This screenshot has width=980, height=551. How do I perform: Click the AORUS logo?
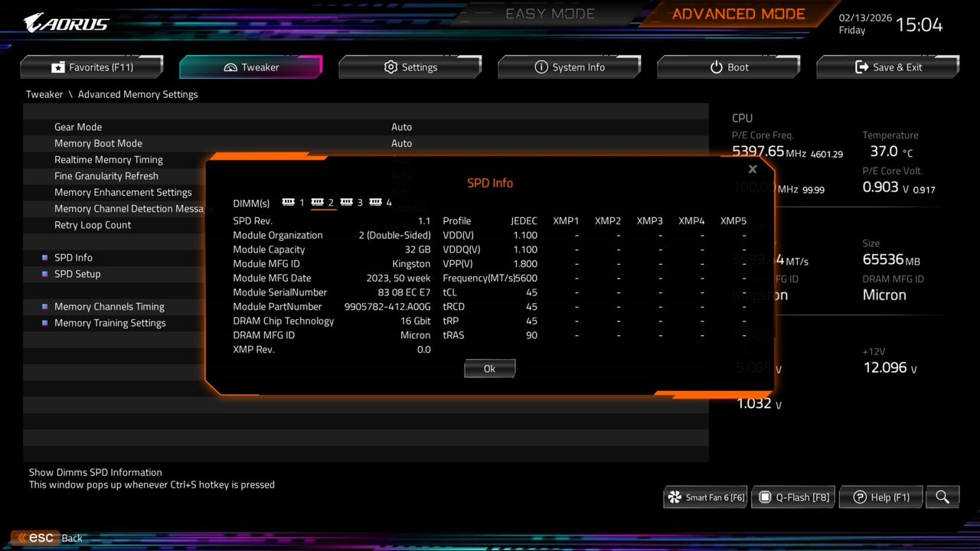[65, 21]
